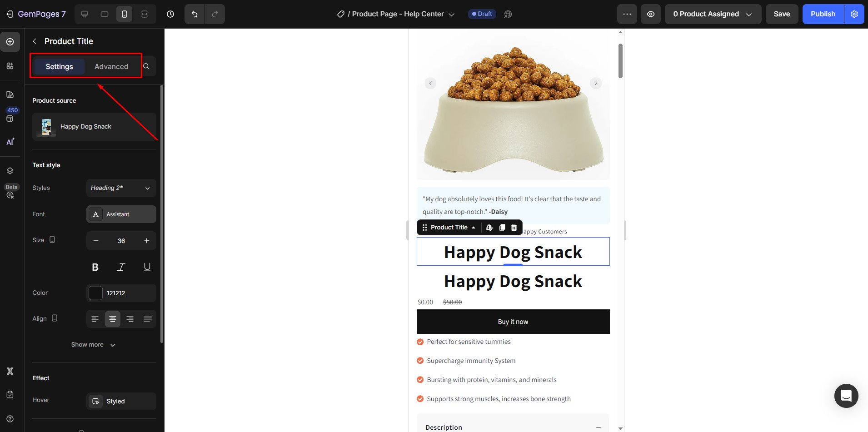868x432 pixels.
Task: Click the preview eye icon
Action: tap(651, 14)
